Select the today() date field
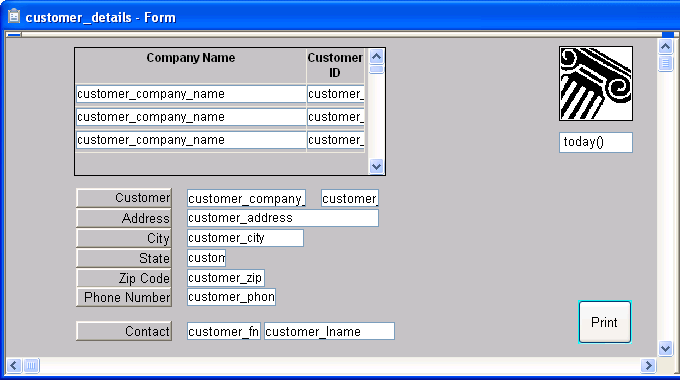The width and height of the screenshot is (680, 380). [596, 142]
